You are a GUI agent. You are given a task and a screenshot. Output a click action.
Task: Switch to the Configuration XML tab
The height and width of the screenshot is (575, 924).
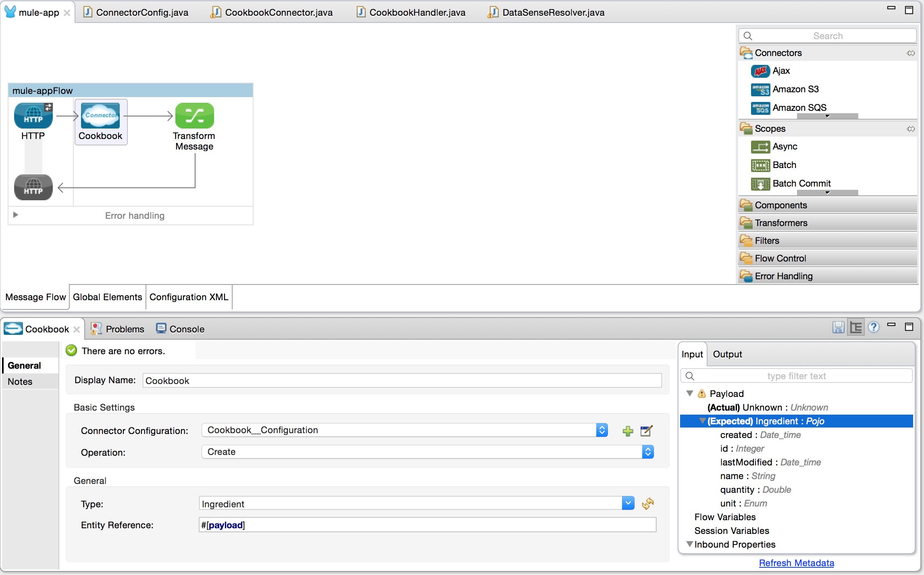click(189, 297)
